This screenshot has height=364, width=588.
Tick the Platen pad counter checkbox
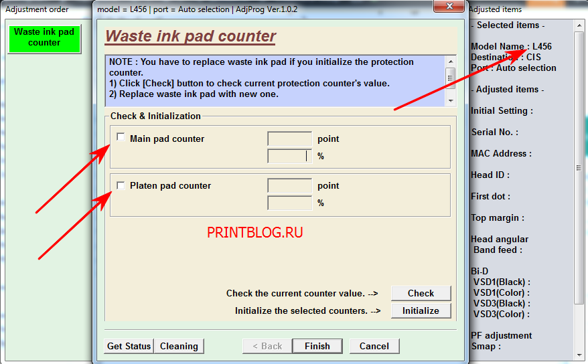coord(121,185)
